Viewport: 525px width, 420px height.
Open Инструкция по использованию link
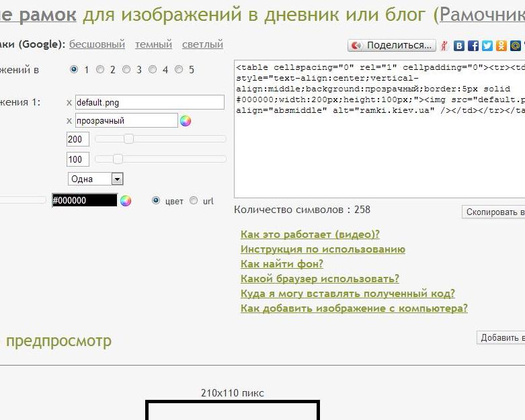pos(323,249)
